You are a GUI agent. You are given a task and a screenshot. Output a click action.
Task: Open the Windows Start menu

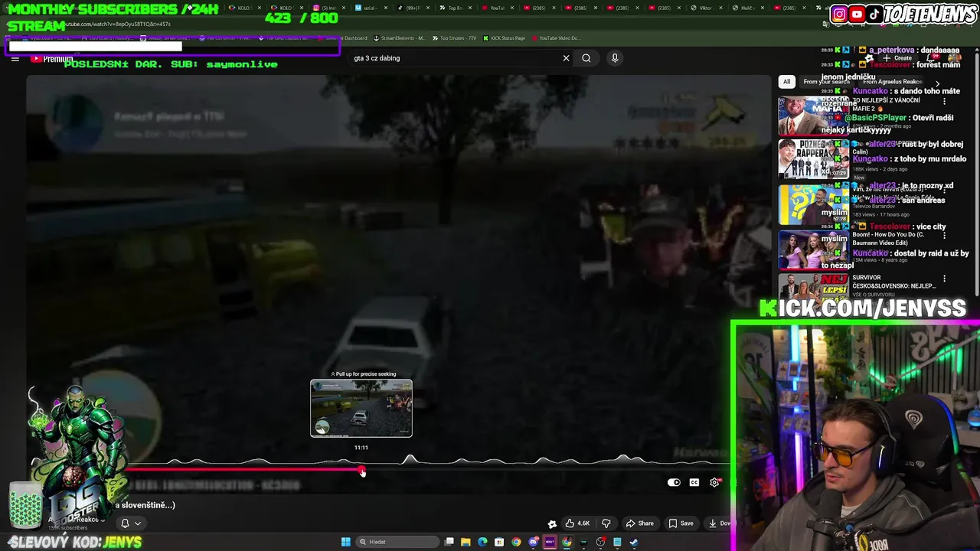[346, 542]
